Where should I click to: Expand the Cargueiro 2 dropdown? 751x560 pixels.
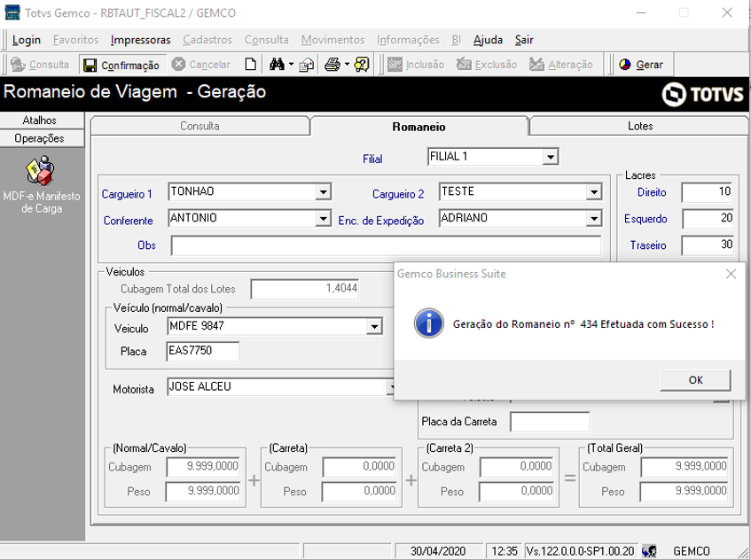594,192
